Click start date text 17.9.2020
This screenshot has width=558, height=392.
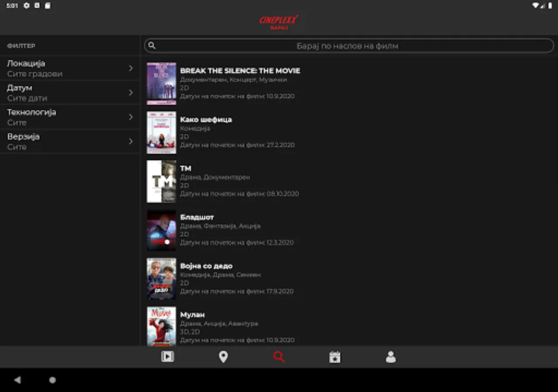(280, 291)
